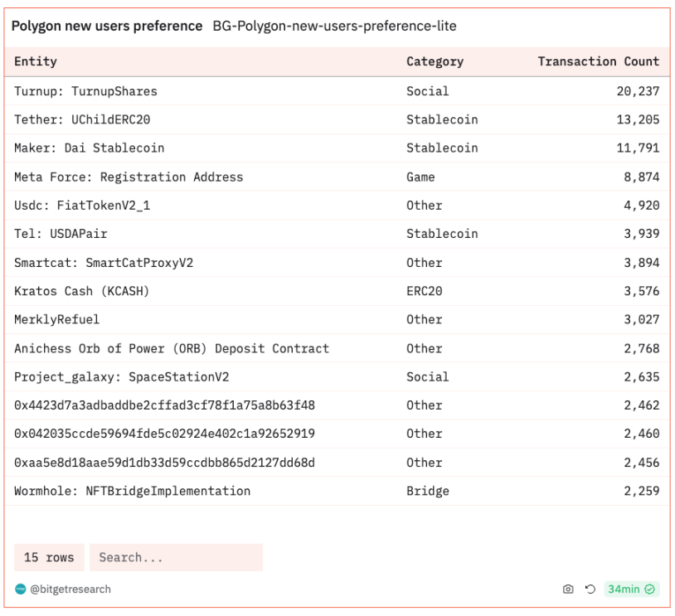Click the 15 rows counter

pos(49,557)
